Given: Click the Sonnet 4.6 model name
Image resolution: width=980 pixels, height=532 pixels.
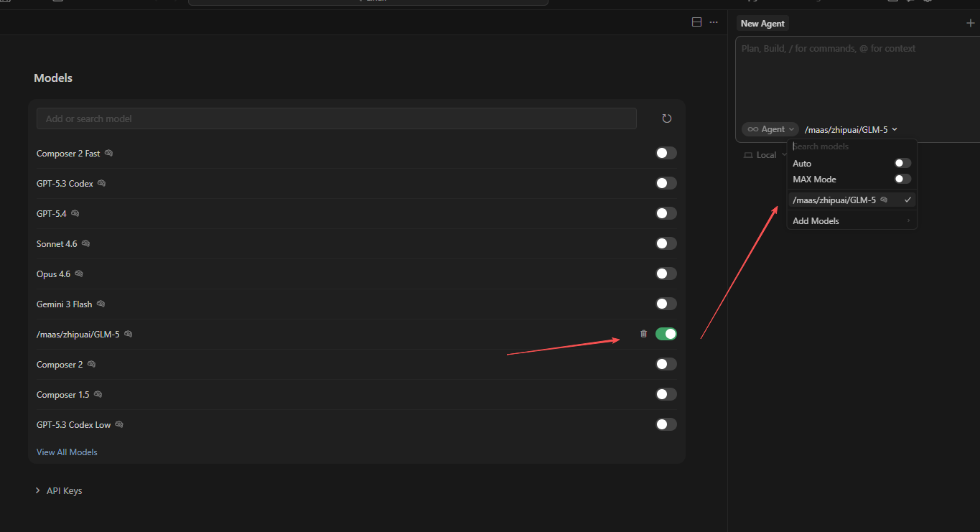Looking at the screenshot, I should click(57, 244).
